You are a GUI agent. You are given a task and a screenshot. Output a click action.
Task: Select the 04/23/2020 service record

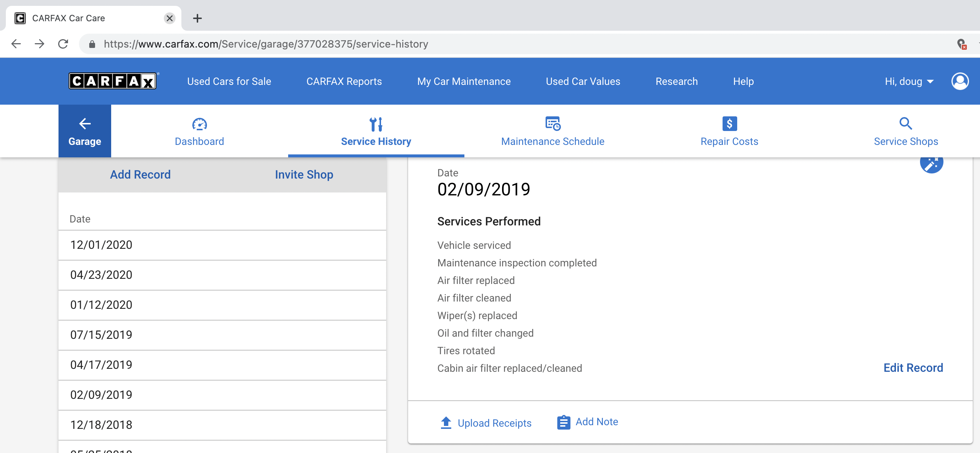(222, 275)
